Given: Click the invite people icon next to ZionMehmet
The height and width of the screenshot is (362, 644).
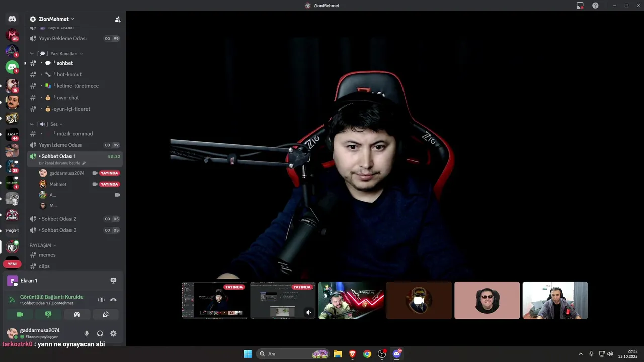Looking at the screenshot, I should (118, 19).
